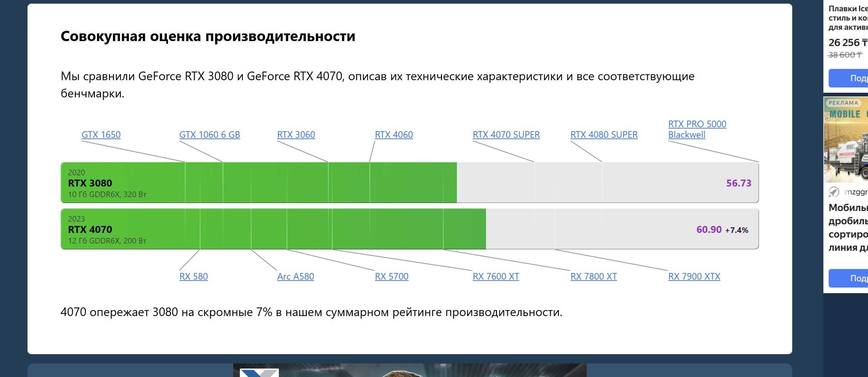Follow the RTX 3060 link
The width and height of the screenshot is (868, 377).
click(296, 135)
